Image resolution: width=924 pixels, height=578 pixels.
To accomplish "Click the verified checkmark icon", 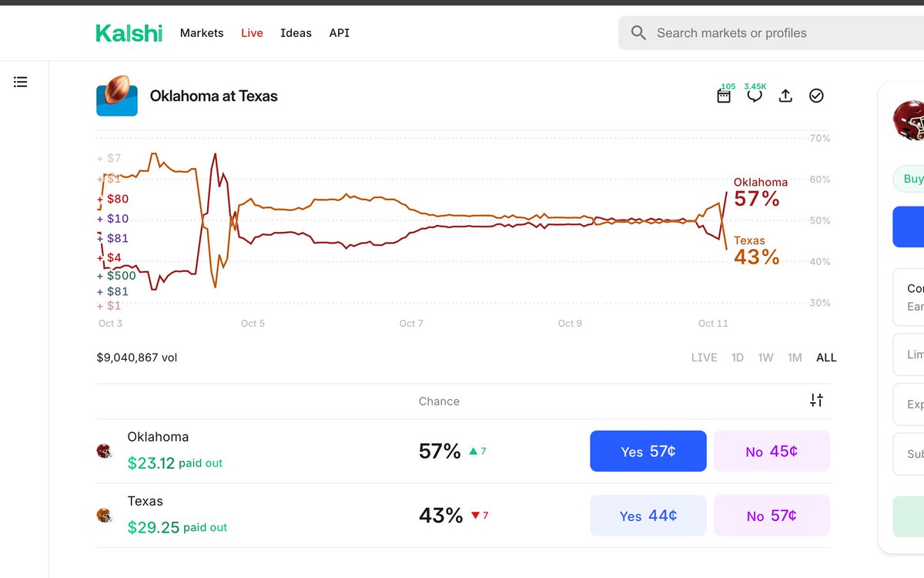I will coord(816,96).
